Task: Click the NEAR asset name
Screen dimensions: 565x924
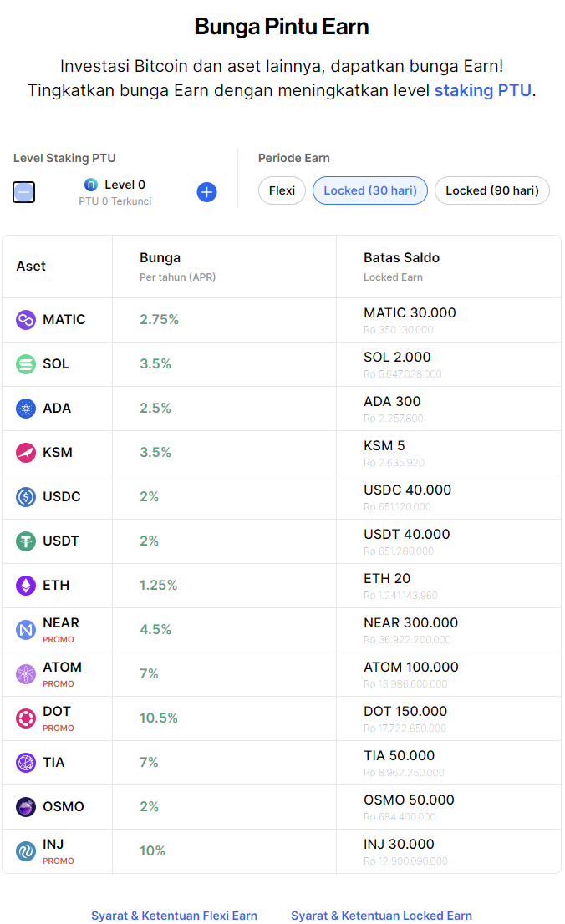Action: (x=61, y=623)
